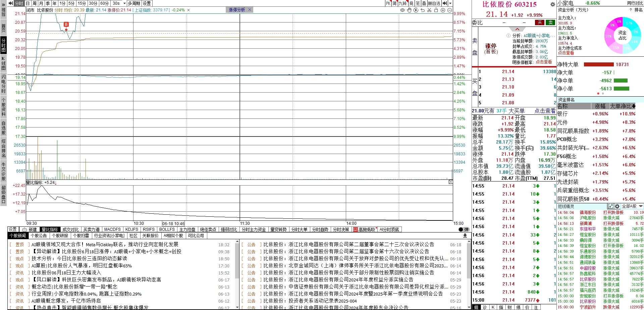Click the circular play replay icon
The height and width of the screenshot is (310, 644).
416,10
